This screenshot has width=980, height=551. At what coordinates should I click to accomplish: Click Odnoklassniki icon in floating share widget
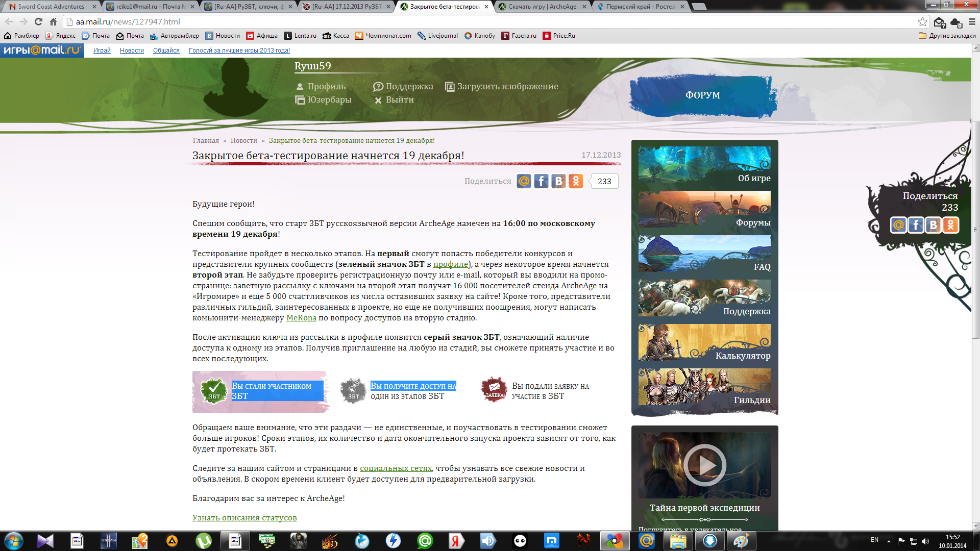click(950, 225)
